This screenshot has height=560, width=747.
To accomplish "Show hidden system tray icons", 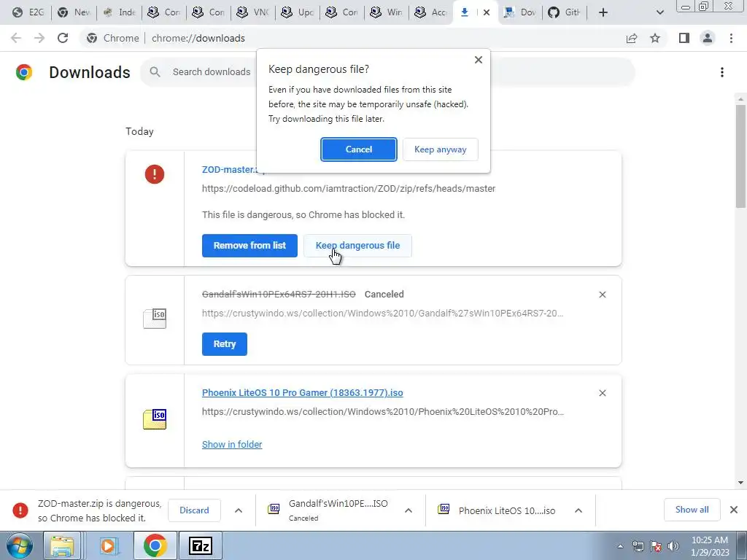I will coord(620,546).
